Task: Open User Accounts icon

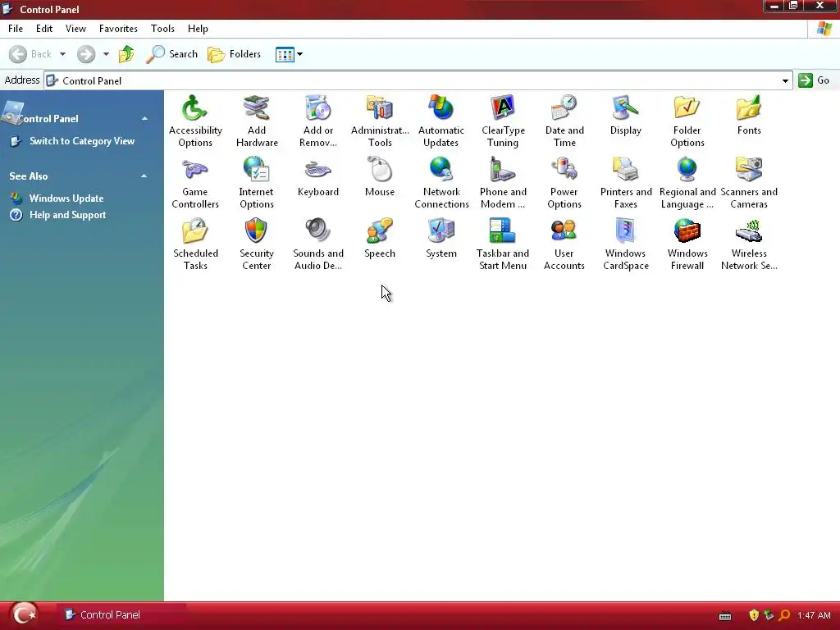Action: pyautogui.click(x=564, y=244)
